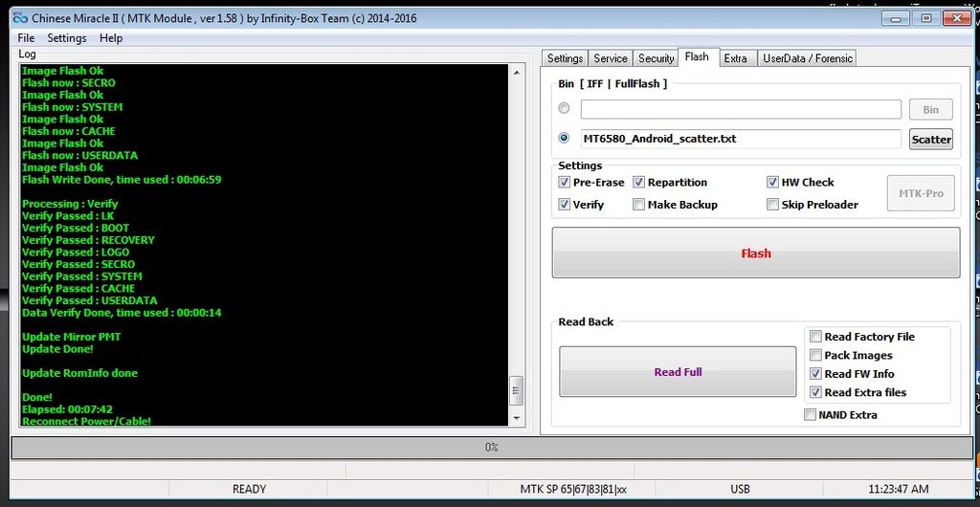Click the Read Full button
Image resolution: width=980 pixels, height=507 pixels.
coord(678,372)
